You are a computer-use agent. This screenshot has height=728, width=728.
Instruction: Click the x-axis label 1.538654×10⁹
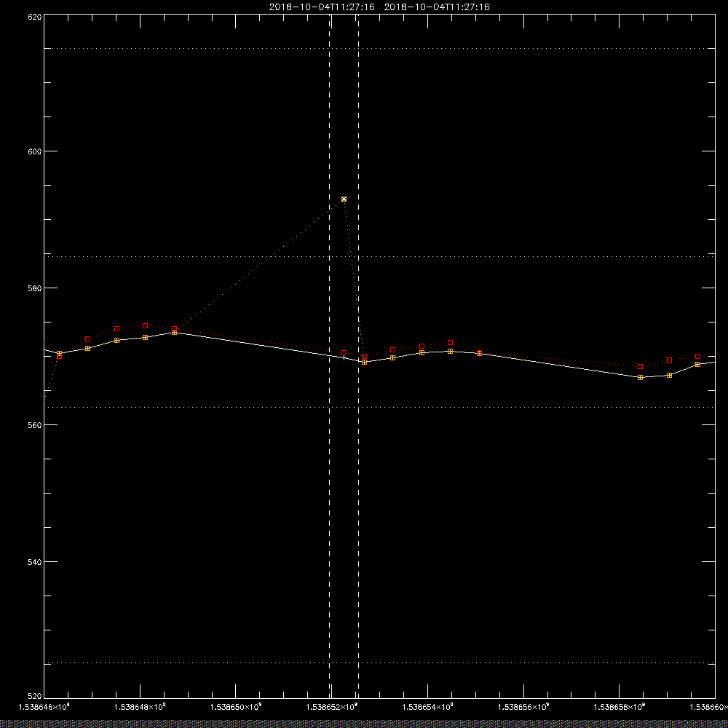point(427,707)
